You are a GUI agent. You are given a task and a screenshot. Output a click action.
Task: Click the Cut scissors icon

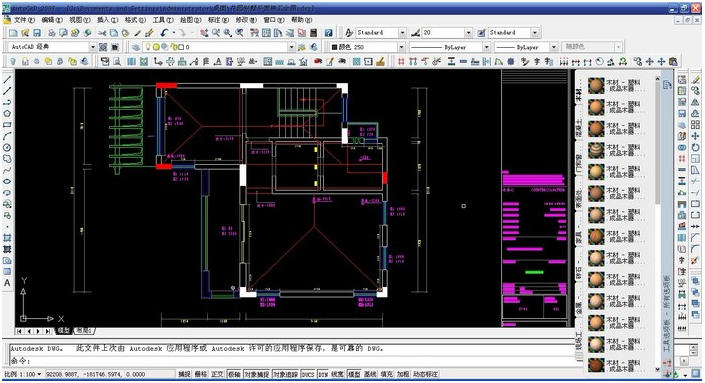coord(103,33)
